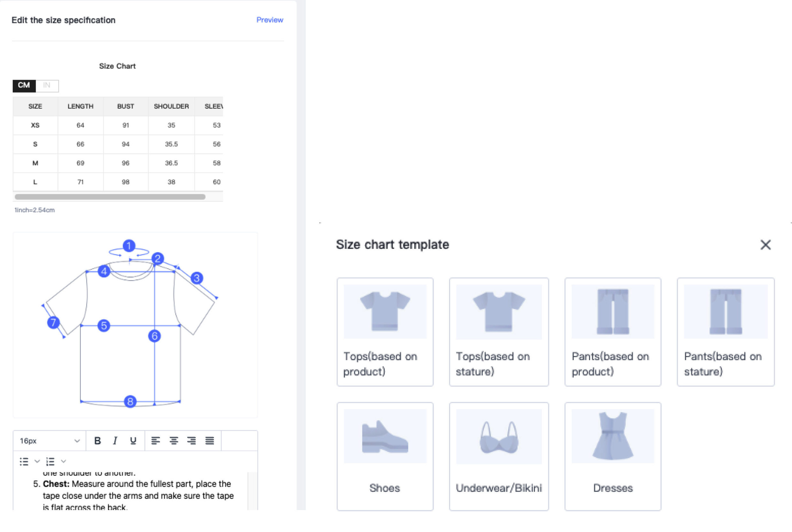Image resolution: width=792 pixels, height=532 pixels.
Task: Open the size chart Preview
Action: [x=270, y=20]
